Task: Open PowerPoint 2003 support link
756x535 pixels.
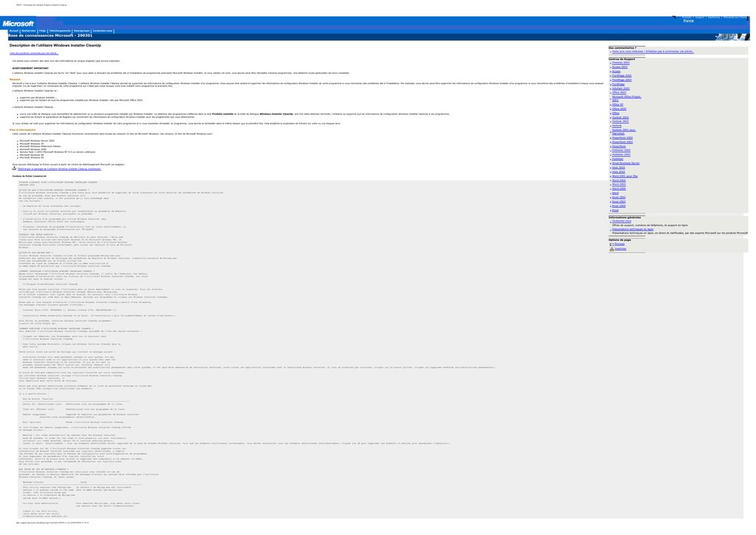Action: click(622, 143)
